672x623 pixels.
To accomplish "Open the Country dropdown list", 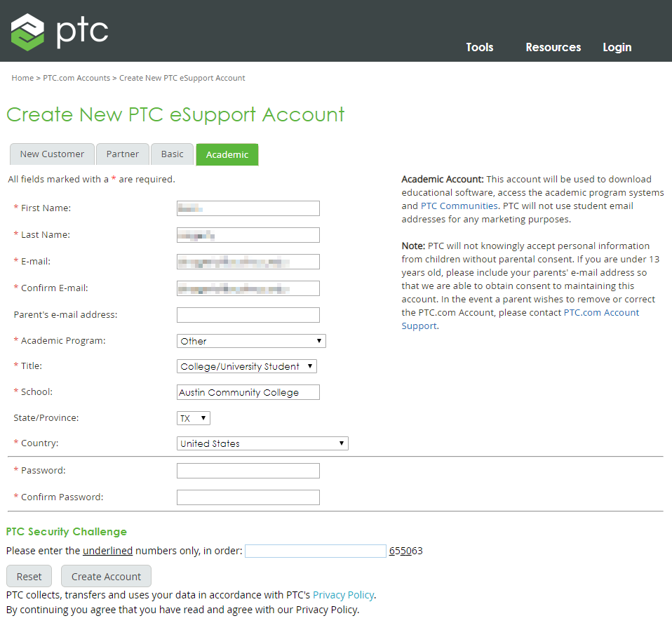I will tap(262, 443).
